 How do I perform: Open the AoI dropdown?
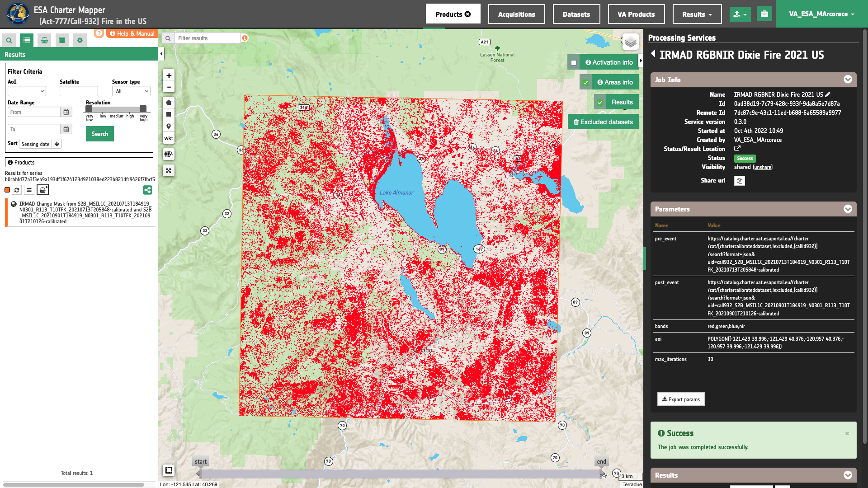(x=27, y=91)
